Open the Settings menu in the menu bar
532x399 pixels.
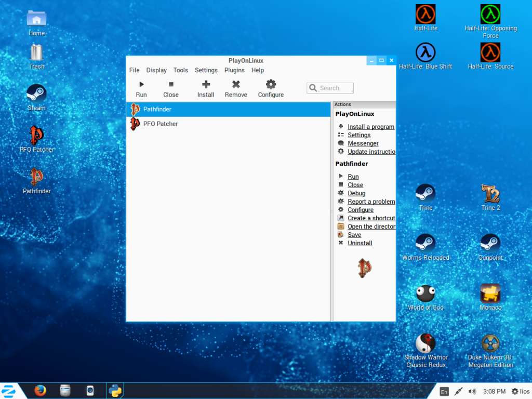coord(206,70)
